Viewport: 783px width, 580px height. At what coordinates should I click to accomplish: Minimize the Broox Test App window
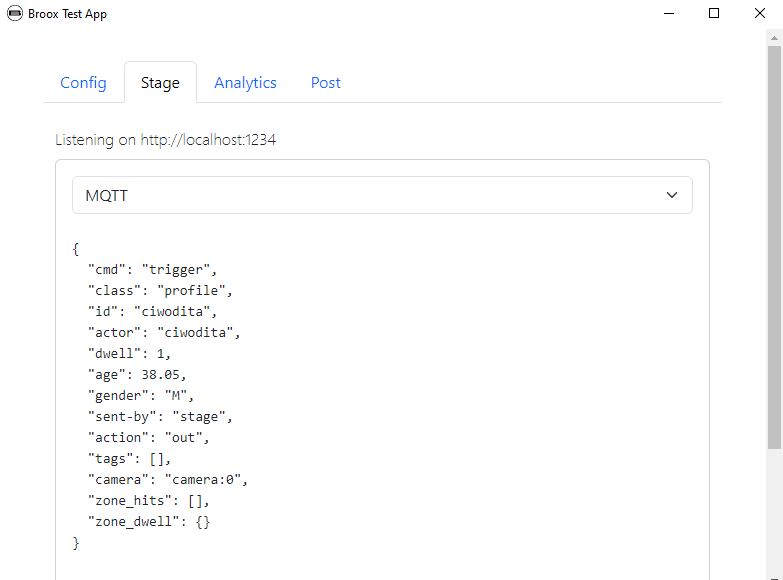(x=669, y=13)
